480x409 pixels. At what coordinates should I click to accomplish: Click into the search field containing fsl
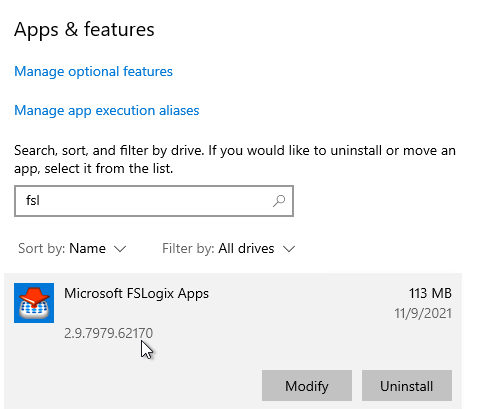coord(154,201)
